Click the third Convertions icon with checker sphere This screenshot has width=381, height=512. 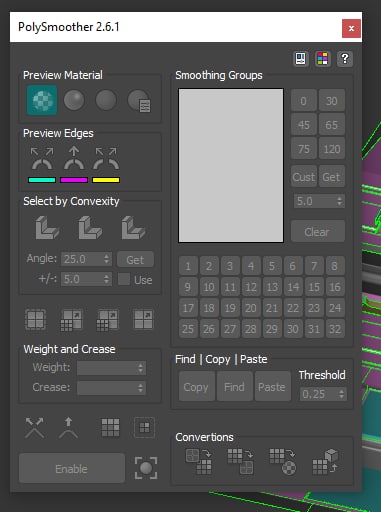[x=283, y=461]
